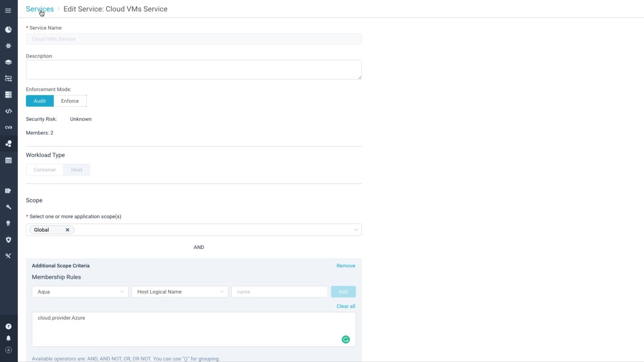The image size is (644, 362).
Task: Open the CVE vulnerabilities icon in the sidebar
Action: (8, 127)
